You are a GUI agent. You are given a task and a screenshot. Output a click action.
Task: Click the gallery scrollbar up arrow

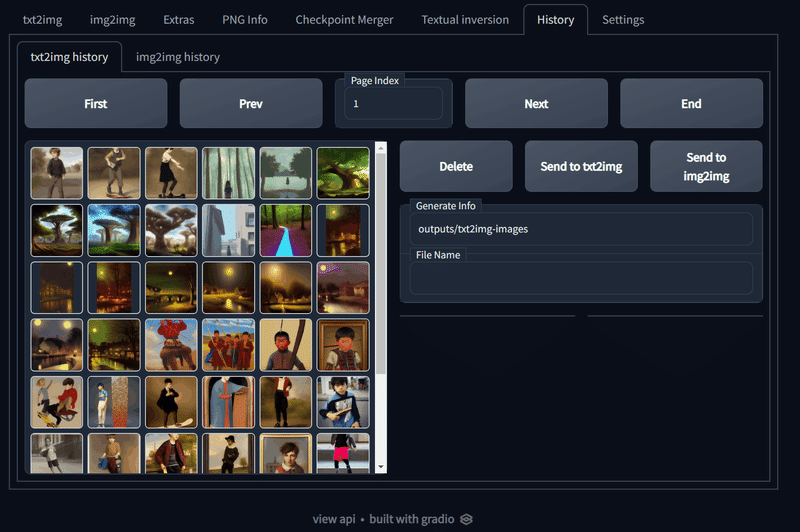pyautogui.click(x=381, y=148)
